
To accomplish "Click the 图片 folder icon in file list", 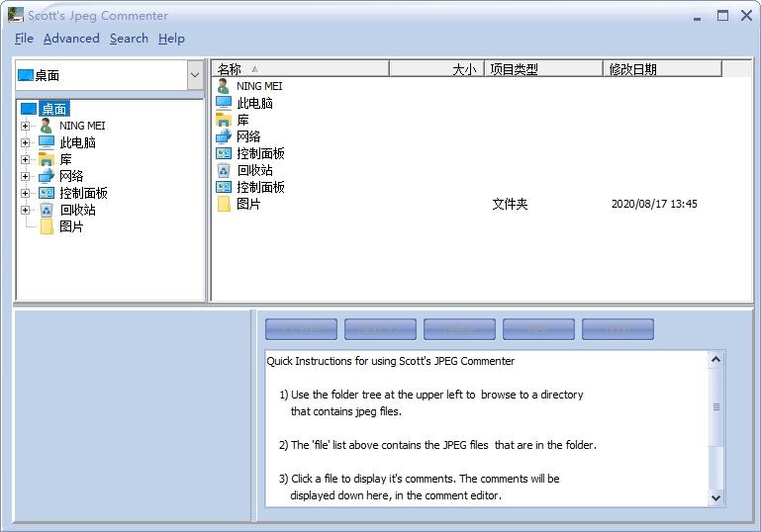I will (x=224, y=204).
